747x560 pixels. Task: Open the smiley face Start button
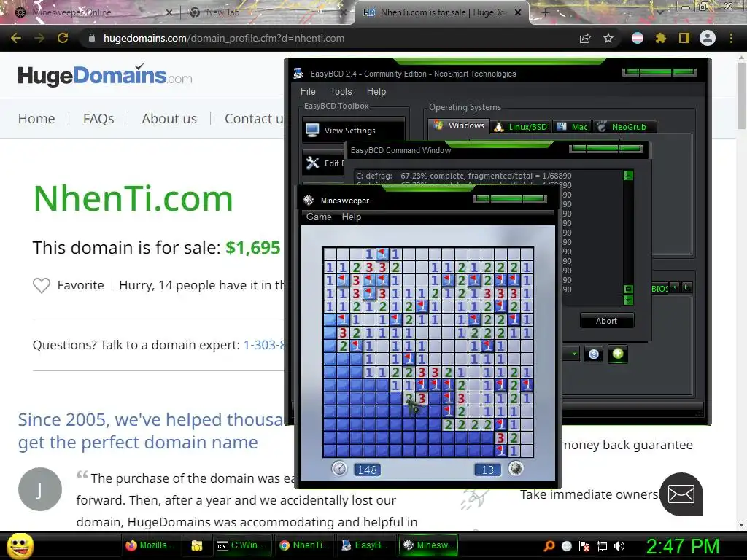pyautogui.click(x=20, y=546)
